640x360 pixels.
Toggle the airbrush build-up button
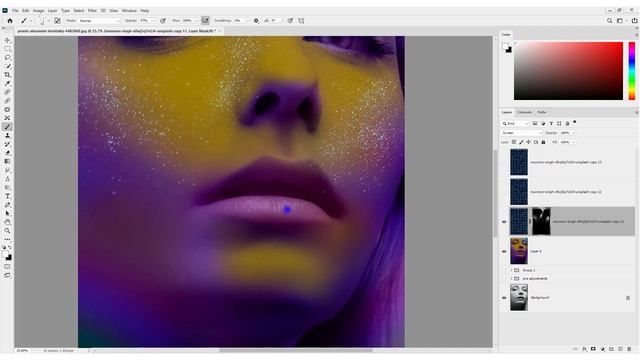(205, 20)
